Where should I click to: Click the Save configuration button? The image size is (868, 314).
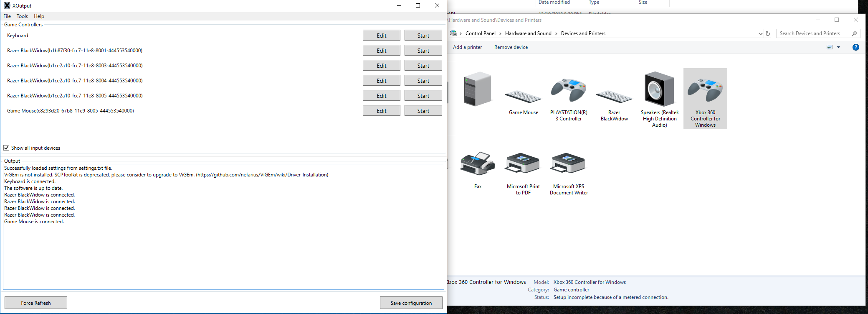pos(411,303)
